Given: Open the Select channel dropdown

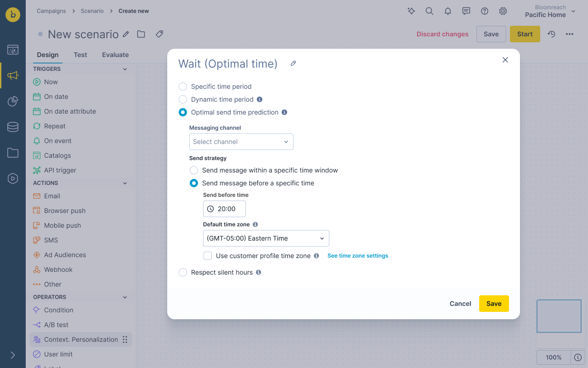Looking at the screenshot, I should pyautogui.click(x=241, y=142).
